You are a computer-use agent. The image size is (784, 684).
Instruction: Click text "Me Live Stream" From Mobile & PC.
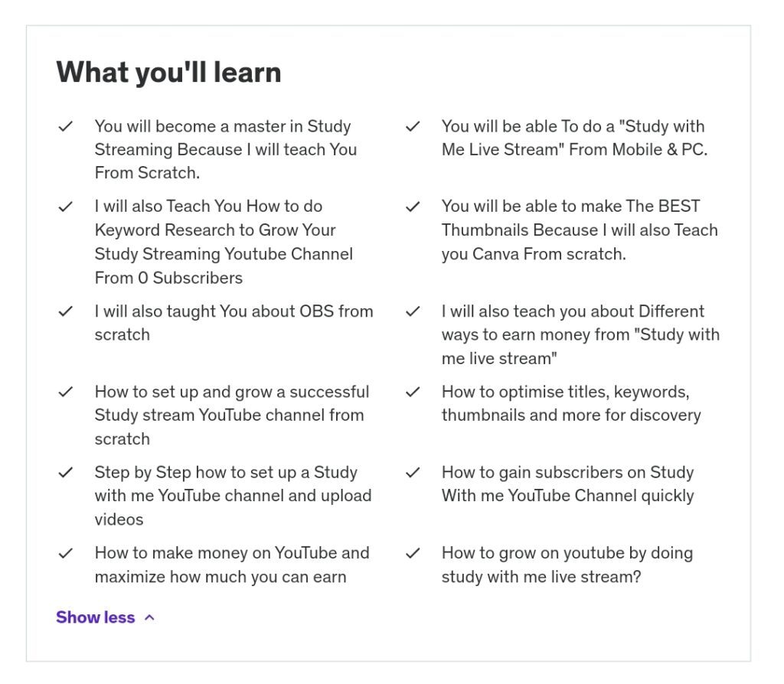click(574, 149)
